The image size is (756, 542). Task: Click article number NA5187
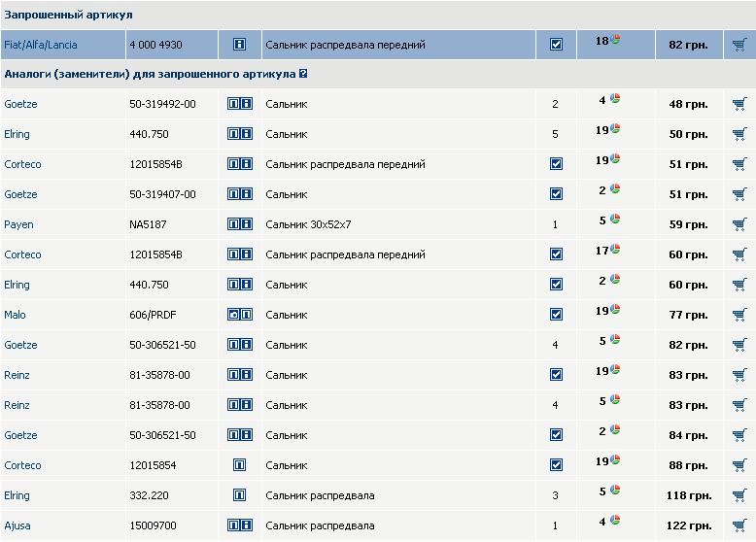pyautogui.click(x=149, y=224)
